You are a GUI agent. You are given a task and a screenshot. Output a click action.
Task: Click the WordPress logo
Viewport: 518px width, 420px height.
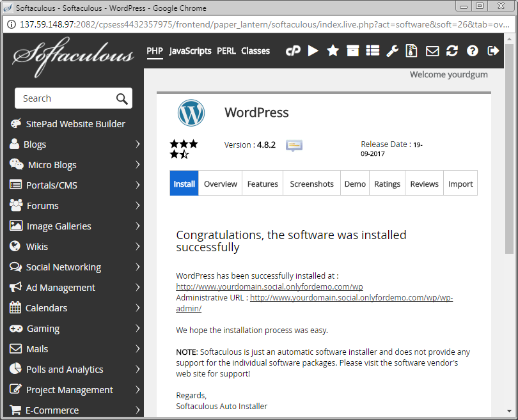tap(191, 113)
